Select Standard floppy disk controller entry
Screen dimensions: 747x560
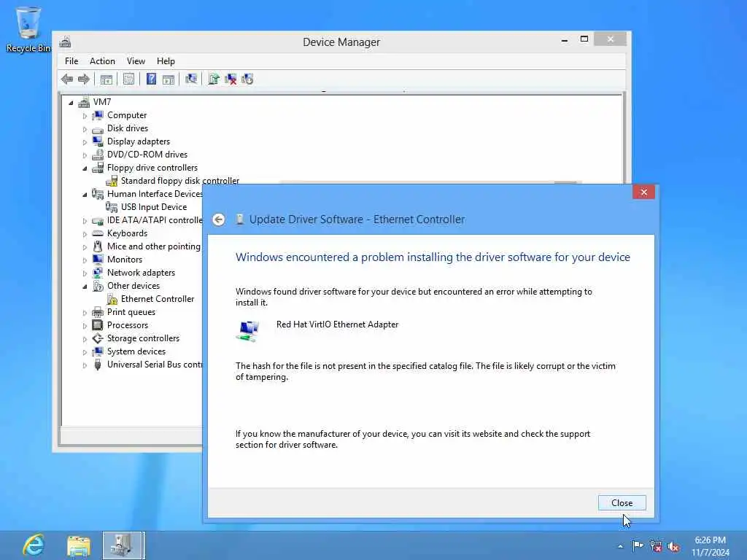[x=180, y=181]
